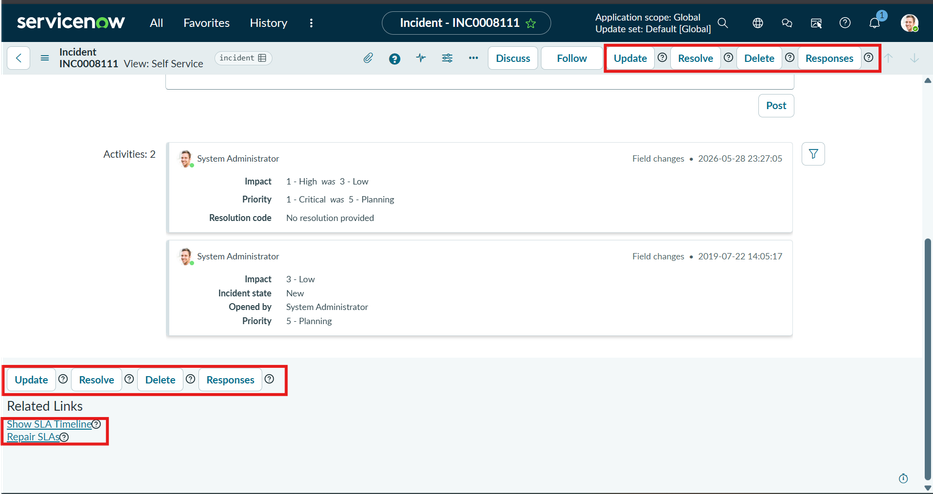Click the 'Application scope: Global' text

[648, 17]
